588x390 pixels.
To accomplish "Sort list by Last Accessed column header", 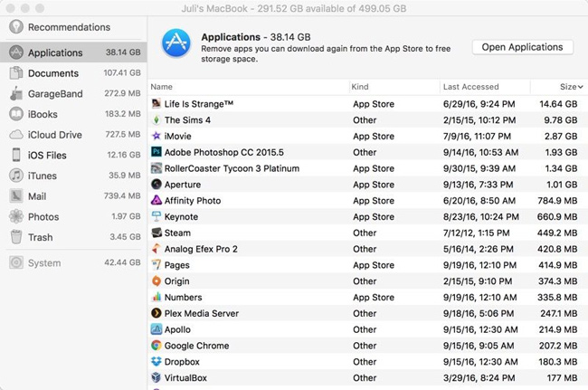I will tap(471, 87).
